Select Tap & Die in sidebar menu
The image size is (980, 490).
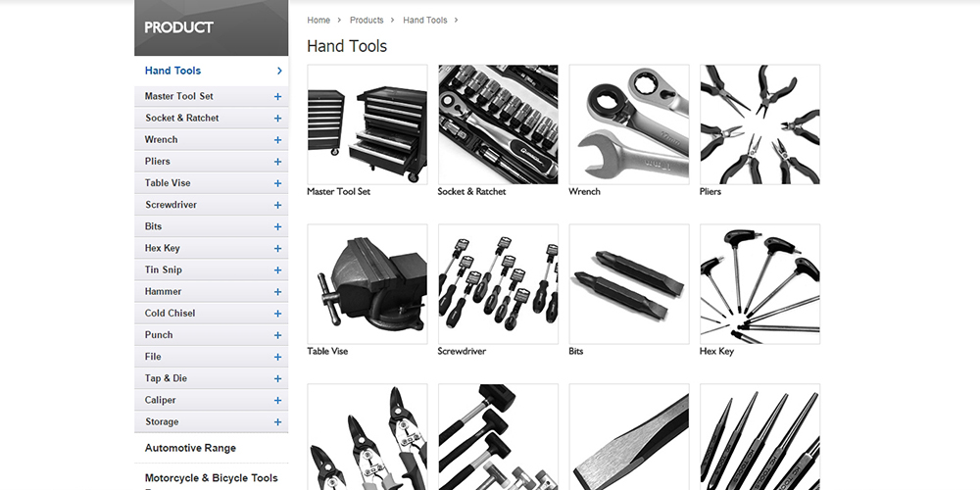[x=166, y=378]
